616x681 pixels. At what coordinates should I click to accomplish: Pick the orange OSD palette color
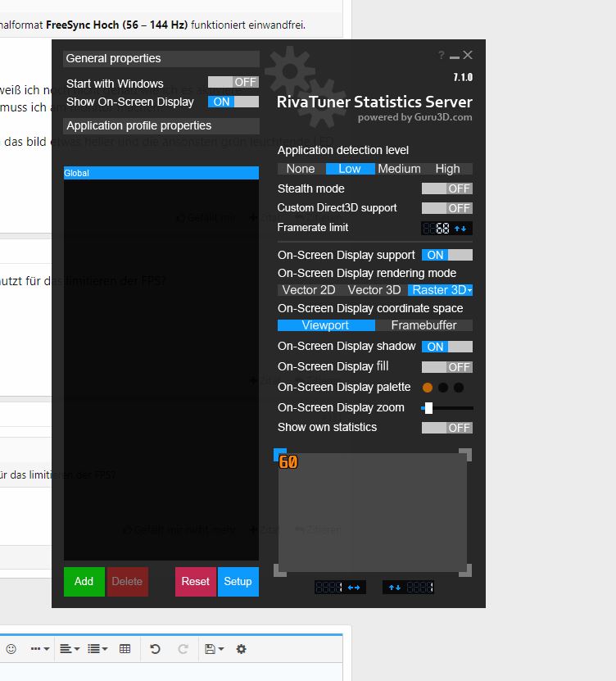(x=428, y=388)
